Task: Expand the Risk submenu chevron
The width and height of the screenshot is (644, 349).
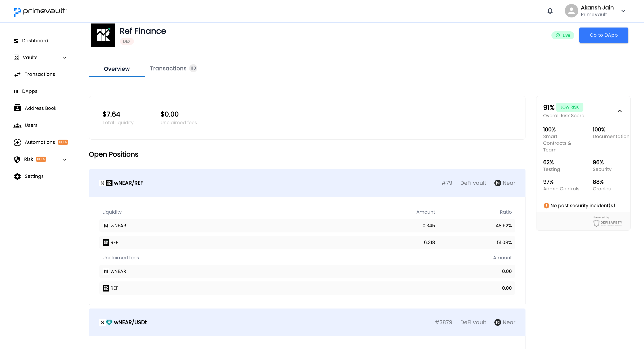Action: tap(65, 160)
